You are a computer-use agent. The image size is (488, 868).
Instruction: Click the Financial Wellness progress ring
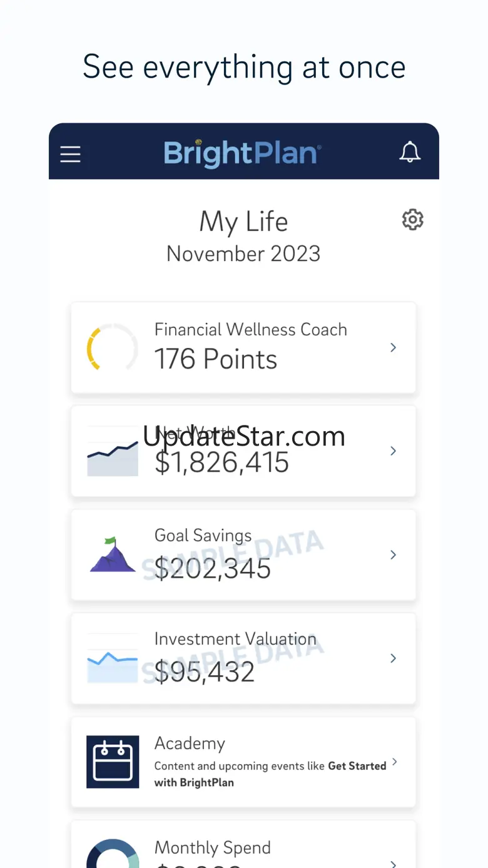(x=112, y=347)
